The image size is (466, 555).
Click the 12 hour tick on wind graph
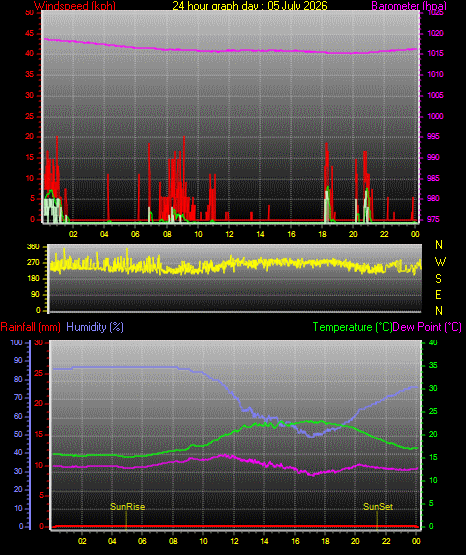(229, 234)
